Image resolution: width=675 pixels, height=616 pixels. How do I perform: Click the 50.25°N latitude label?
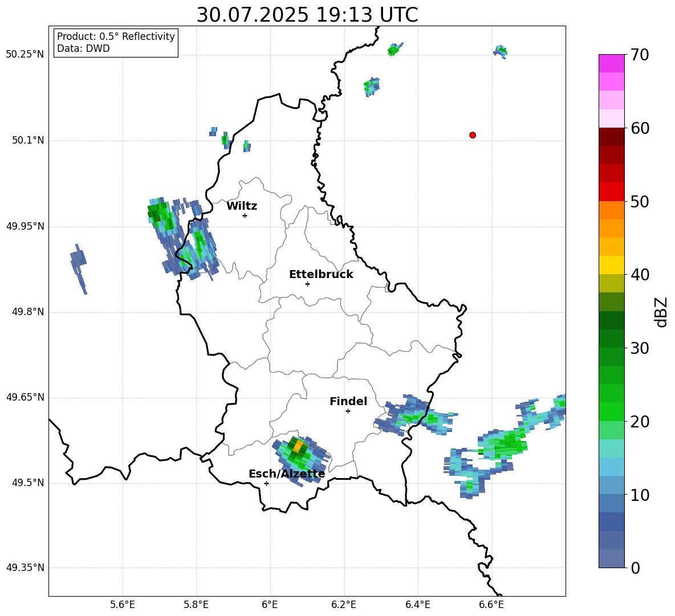[25, 55]
